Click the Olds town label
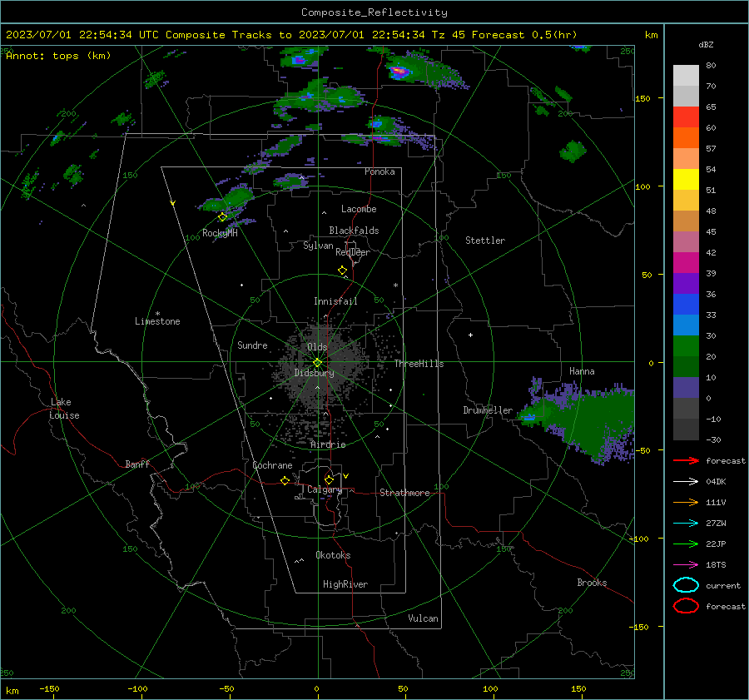Screen dimensions: 749x700 click(x=317, y=347)
